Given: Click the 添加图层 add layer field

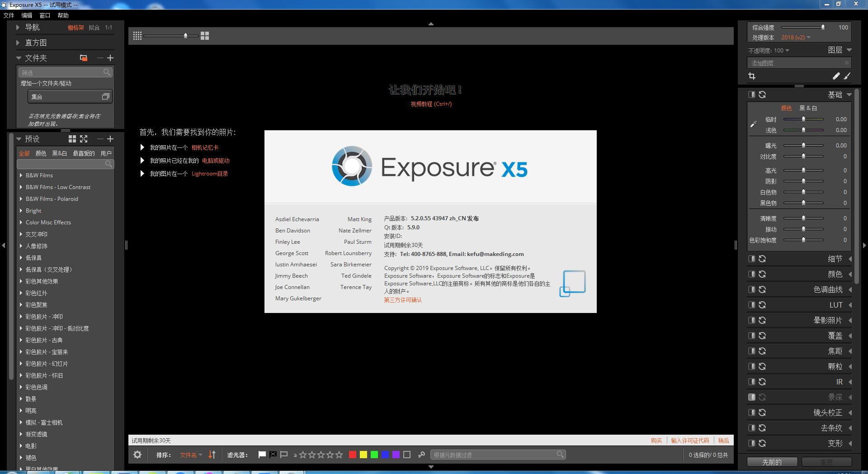Looking at the screenshot, I should tap(799, 63).
